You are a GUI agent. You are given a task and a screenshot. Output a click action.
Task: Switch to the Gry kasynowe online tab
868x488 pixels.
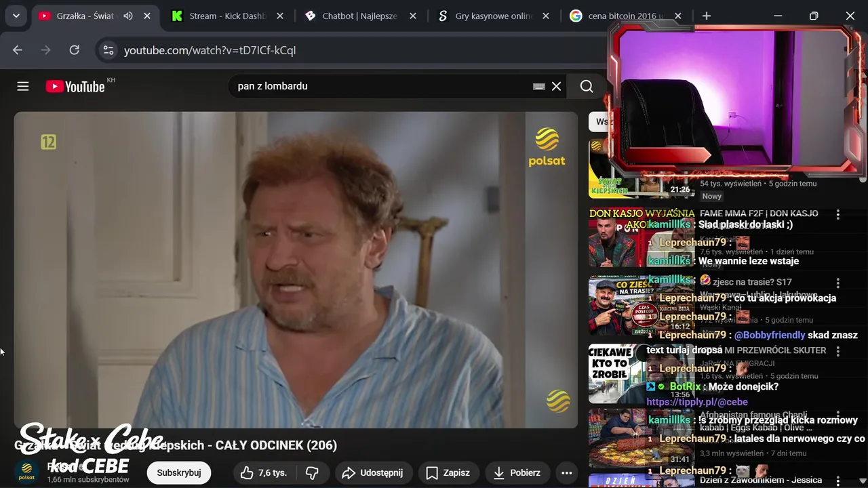point(494,16)
